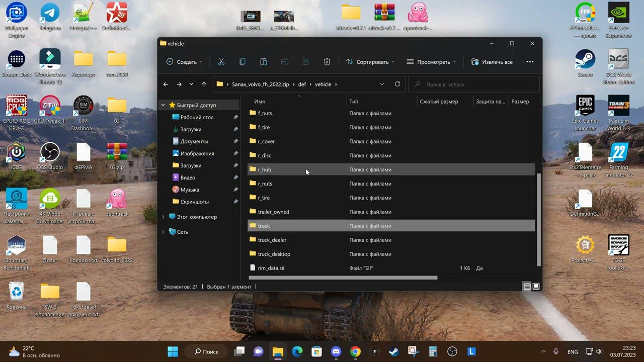Open the address bar history dropdown
Viewport: 644px width, 362px height.
pyautogui.click(x=382, y=84)
